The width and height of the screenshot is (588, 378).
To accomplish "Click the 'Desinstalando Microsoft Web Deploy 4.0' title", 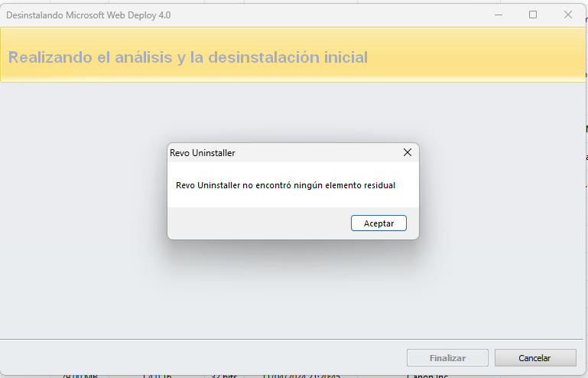I will [x=89, y=15].
